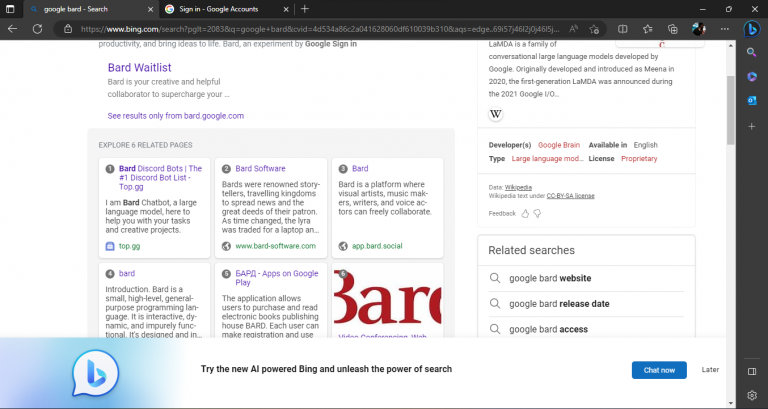Click www.bard-software.com site address

(x=275, y=246)
